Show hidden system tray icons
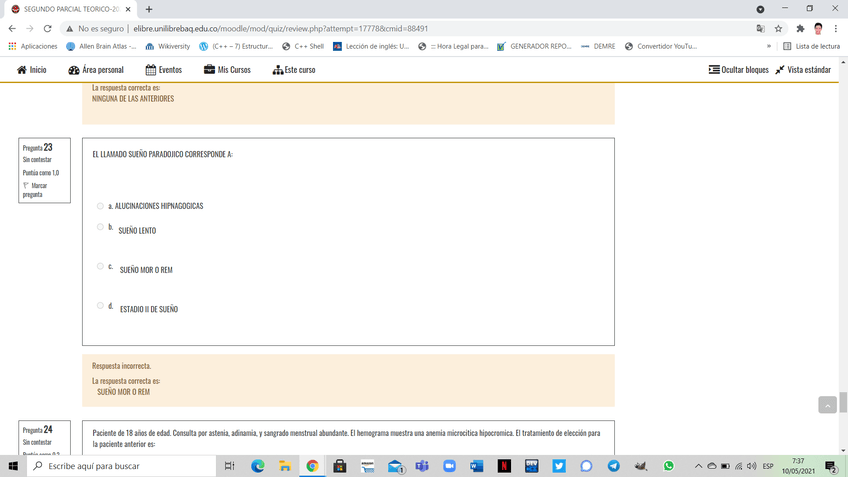The width and height of the screenshot is (848, 477). (x=698, y=466)
